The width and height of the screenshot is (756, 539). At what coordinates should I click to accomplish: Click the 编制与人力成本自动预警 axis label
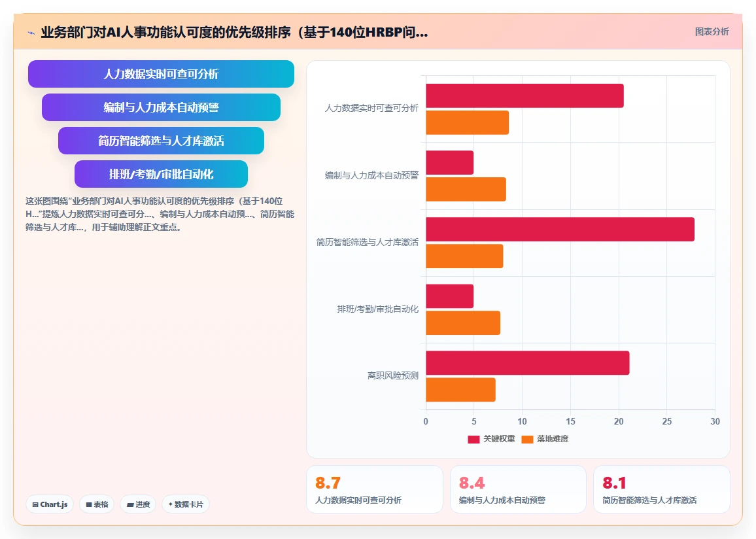click(371, 175)
